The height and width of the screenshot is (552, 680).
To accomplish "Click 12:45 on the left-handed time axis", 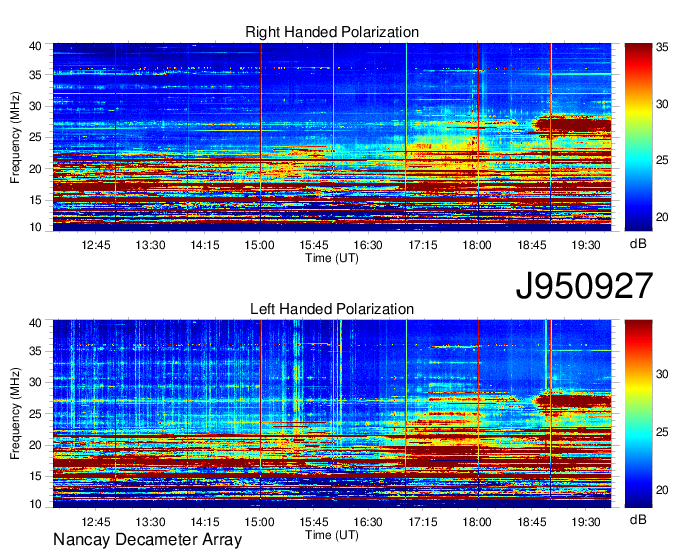I will pyautogui.click(x=96, y=522).
